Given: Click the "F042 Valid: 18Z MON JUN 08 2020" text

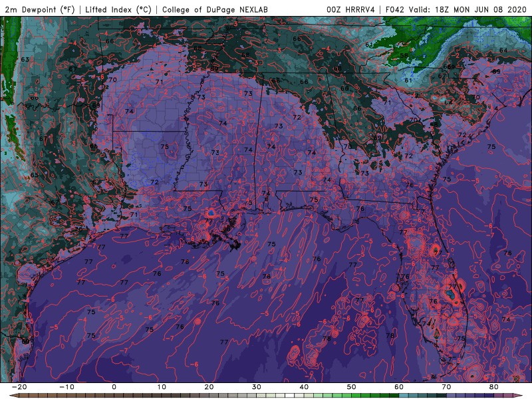Looking at the screenshot, I should click(x=456, y=9).
